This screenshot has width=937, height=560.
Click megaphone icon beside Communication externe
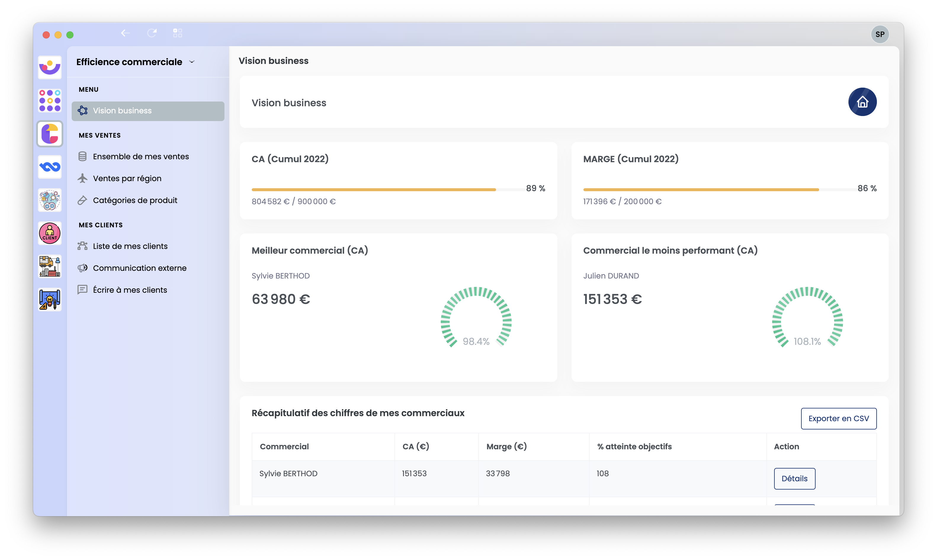tap(82, 268)
